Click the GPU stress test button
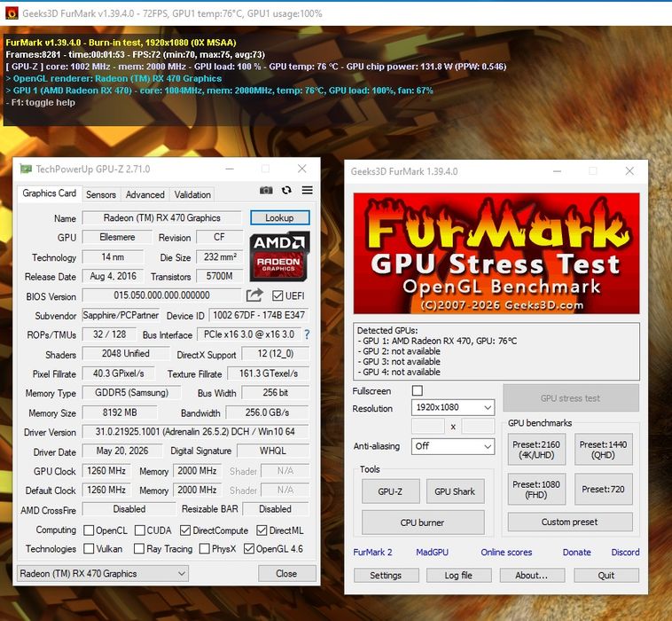Screen dimensions: 672x621 click(x=570, y=398)
